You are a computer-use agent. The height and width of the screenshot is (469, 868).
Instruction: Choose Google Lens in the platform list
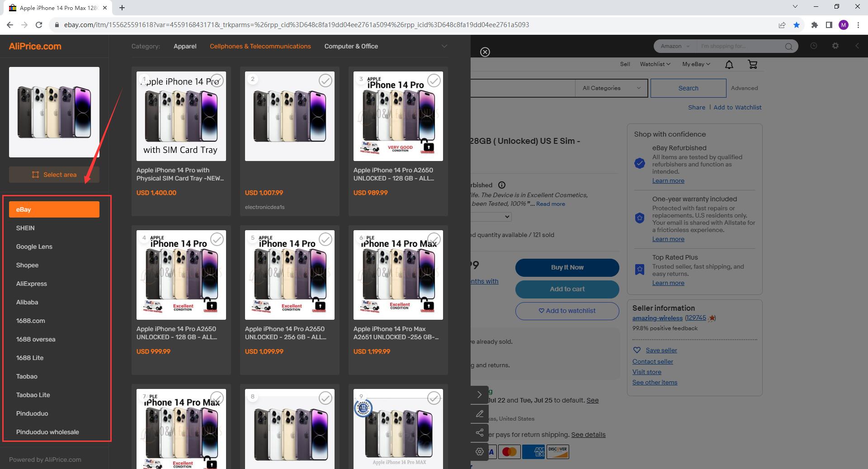pyautogui.click(x=54, y=246)
